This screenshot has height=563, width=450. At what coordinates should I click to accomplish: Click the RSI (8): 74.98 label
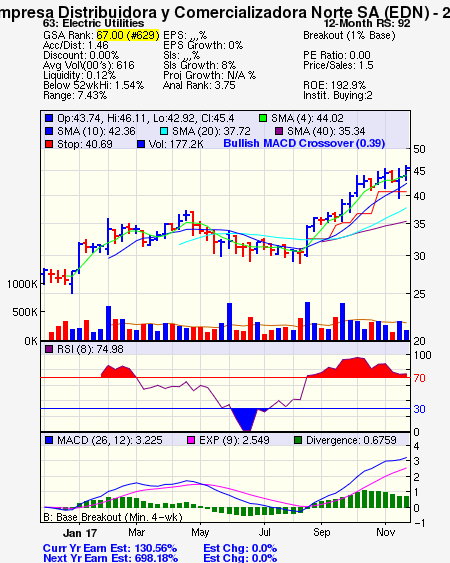point(90,349)
